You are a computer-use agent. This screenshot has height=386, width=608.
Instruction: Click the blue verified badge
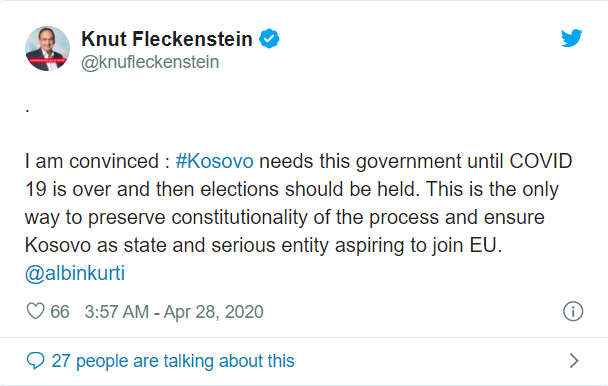point(269,39)
